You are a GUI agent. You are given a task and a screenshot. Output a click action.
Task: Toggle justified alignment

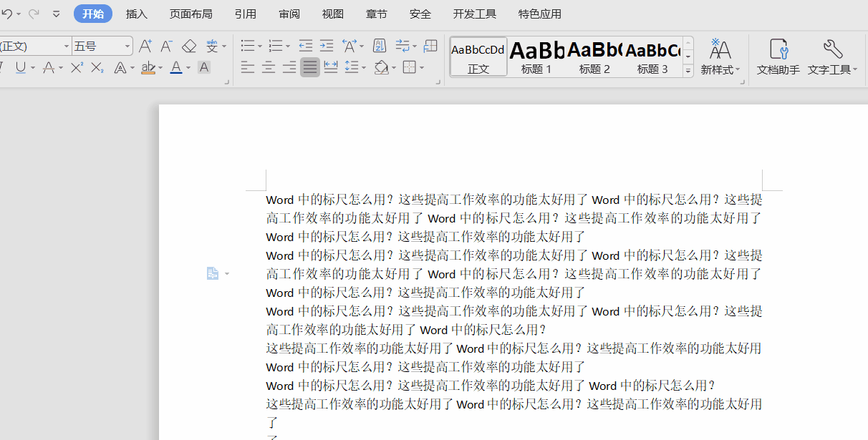[310, 67]
